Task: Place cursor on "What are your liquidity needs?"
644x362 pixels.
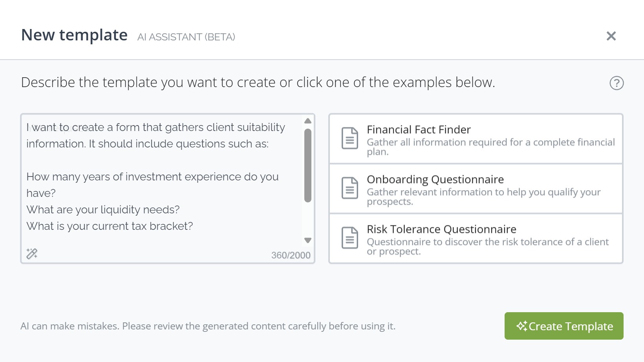Action: (x=103, y=210)
